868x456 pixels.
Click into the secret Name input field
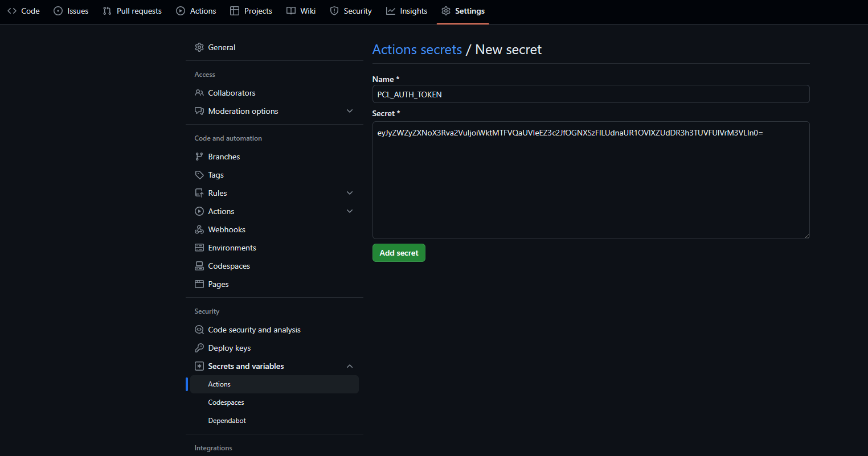click(591, 94)
